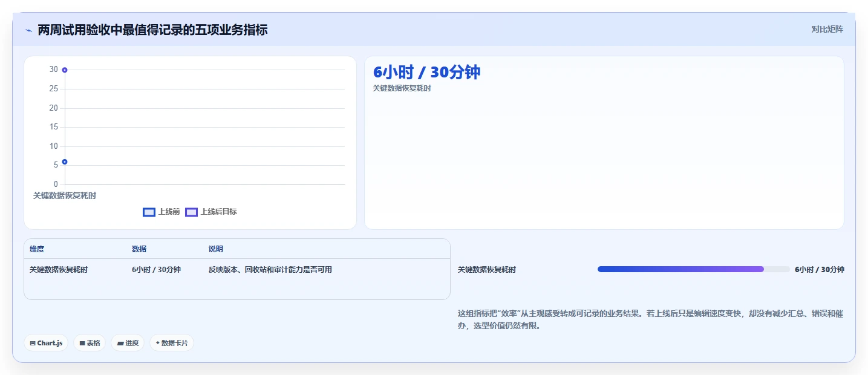Screen dimensions: 868x375
Task: Click the 关键数据恢复耗时 caption under card value
Action: coord(402,88)
